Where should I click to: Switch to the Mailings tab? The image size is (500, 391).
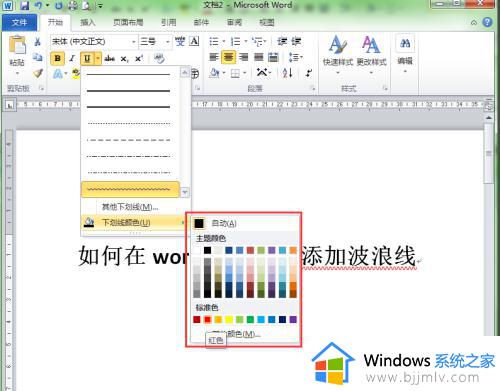click(201, 23)
